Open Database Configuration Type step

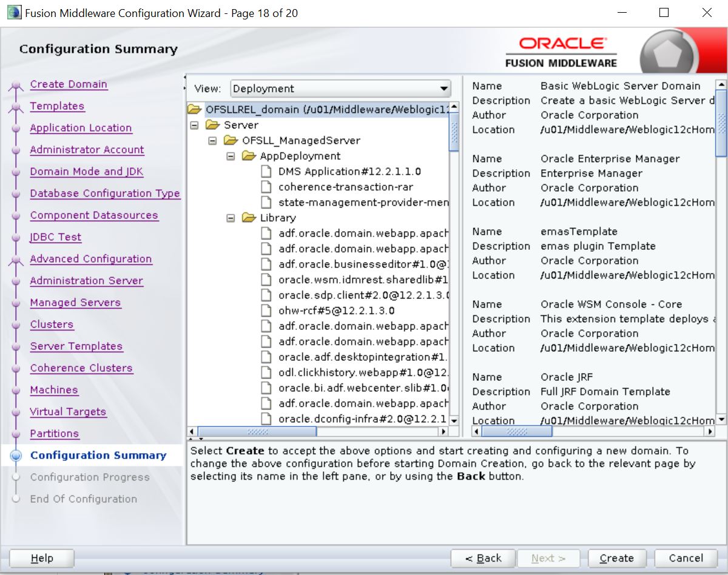coord(105,193)
